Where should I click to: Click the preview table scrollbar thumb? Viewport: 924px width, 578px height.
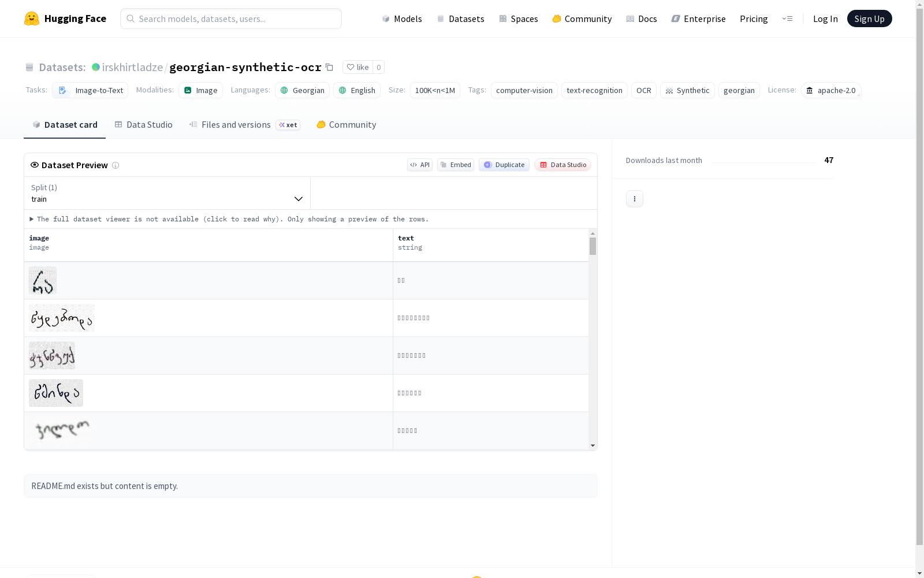coord(593,246)
